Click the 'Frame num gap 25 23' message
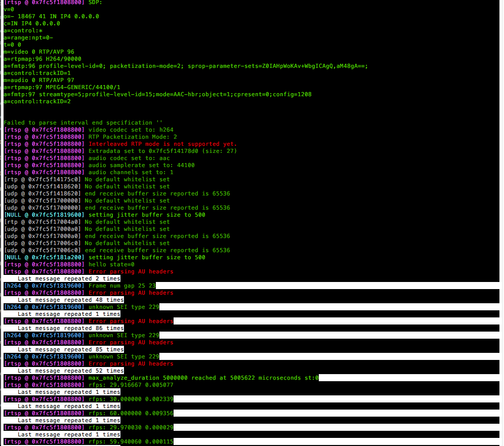The image size is (504, 446). (122, 285)
